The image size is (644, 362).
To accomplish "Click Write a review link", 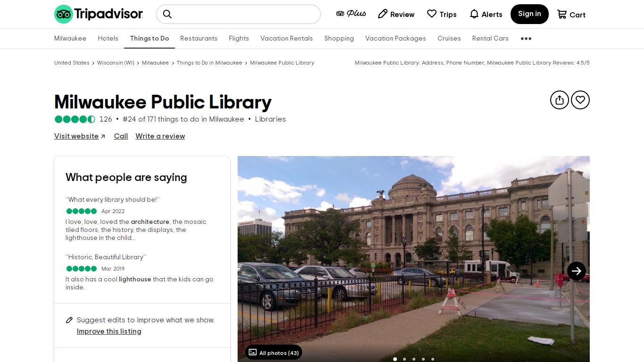I will pos(160,136).
